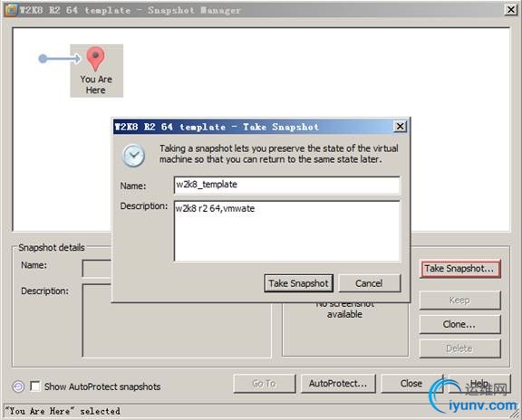
Task: Click the Snapshot Manager window title icon
Action: (x=11, y=10)
